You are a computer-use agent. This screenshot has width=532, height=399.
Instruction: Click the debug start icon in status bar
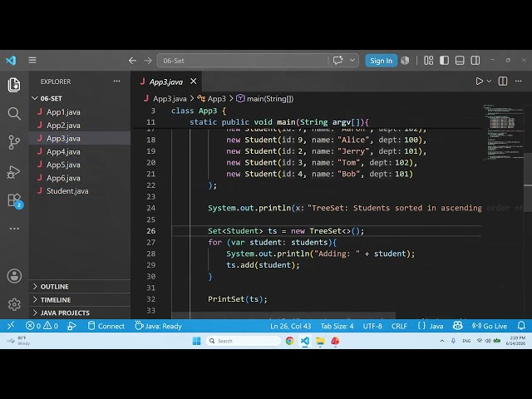71,326
